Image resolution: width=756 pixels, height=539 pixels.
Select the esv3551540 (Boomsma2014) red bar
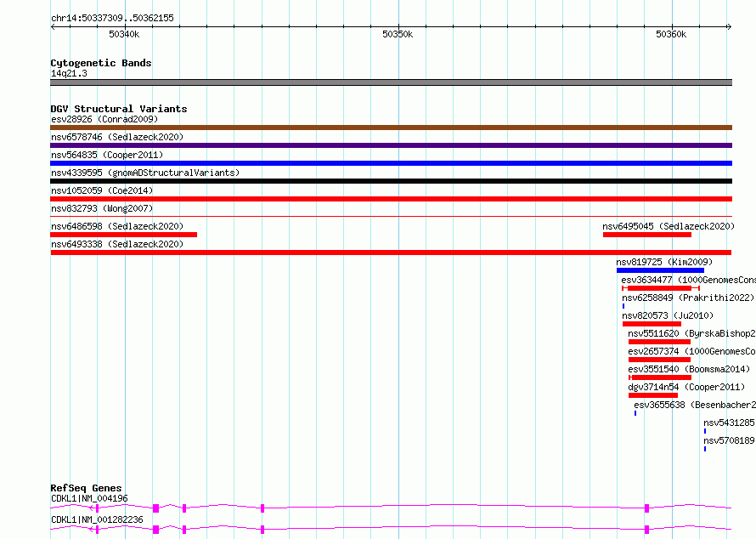tap(660, 377)
